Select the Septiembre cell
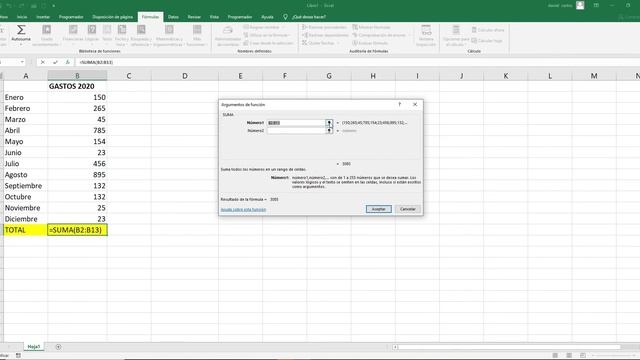 pyautogui.click(x=25, y=186)
